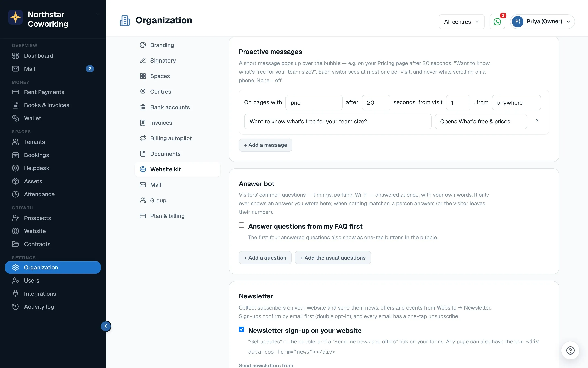Click the Contracts folder icon
The image size is (588, 368).
tap(16, 244)
